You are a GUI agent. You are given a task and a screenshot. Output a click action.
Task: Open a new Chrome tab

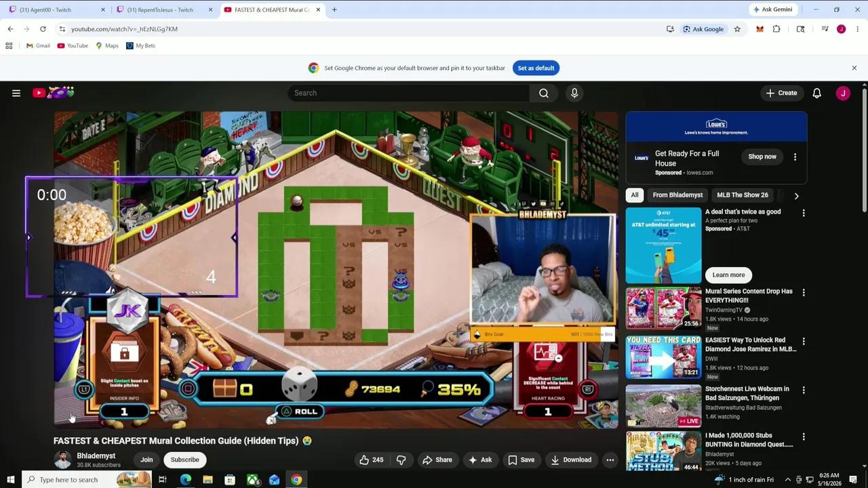click(334, 9)
